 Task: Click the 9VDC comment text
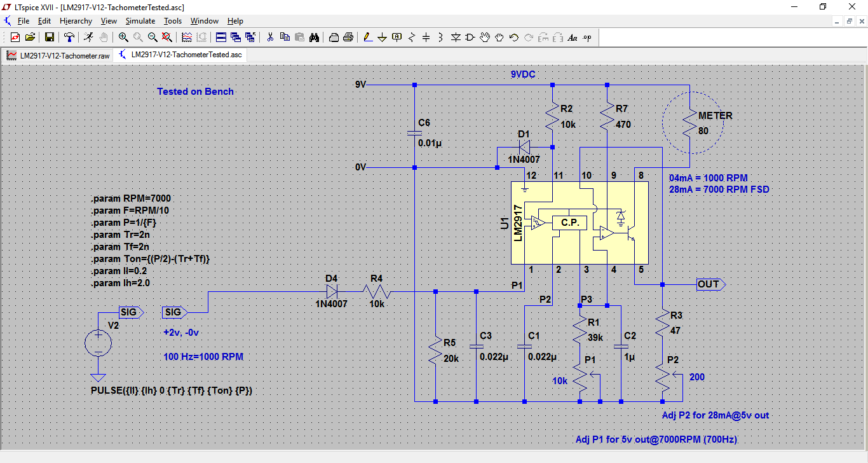(x=523, y=74)
